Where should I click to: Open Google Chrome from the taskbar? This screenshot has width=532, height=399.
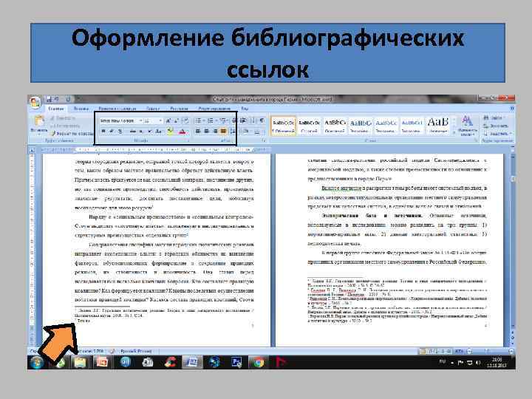coord(258,362)
